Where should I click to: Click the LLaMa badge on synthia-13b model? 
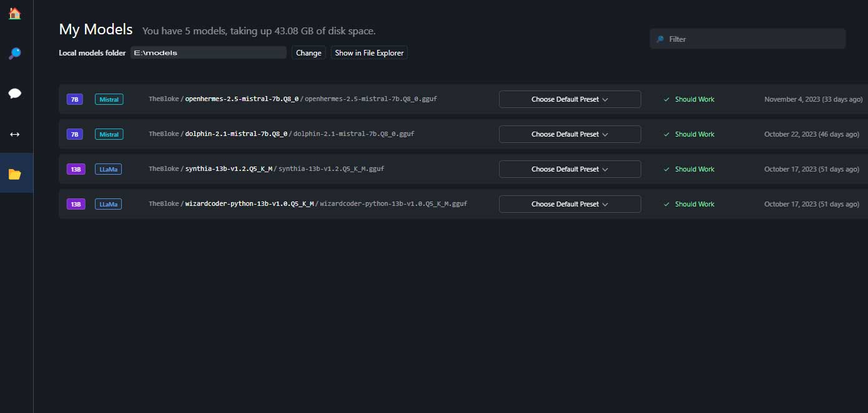point(108,168)
